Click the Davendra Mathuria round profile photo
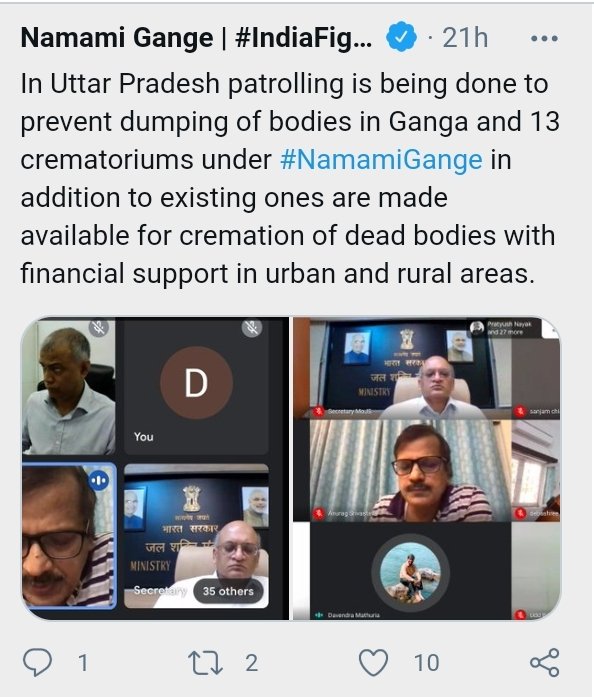Image resolution: width=594 pixels, height=697 pixels. pyautogui.click(x=410, y=573)
